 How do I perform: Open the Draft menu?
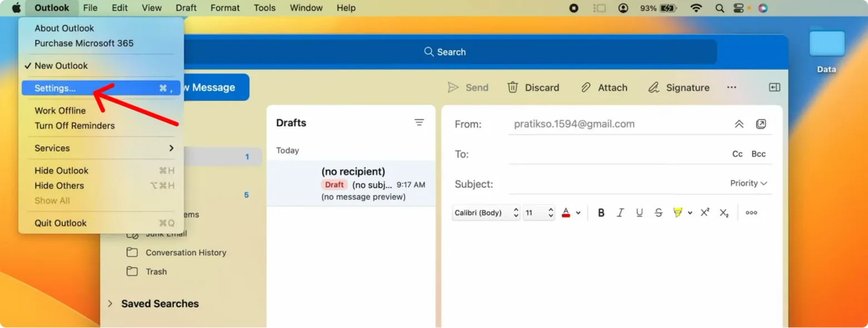186,8
